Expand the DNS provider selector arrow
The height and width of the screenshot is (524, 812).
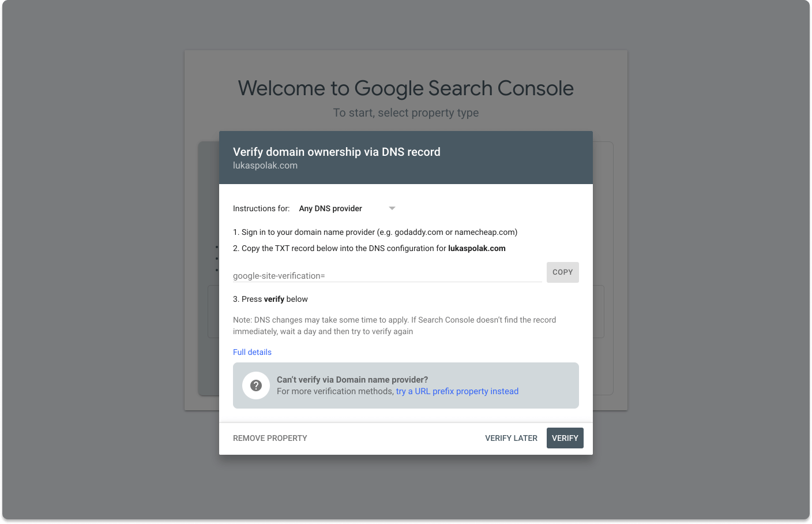(392, 208)
